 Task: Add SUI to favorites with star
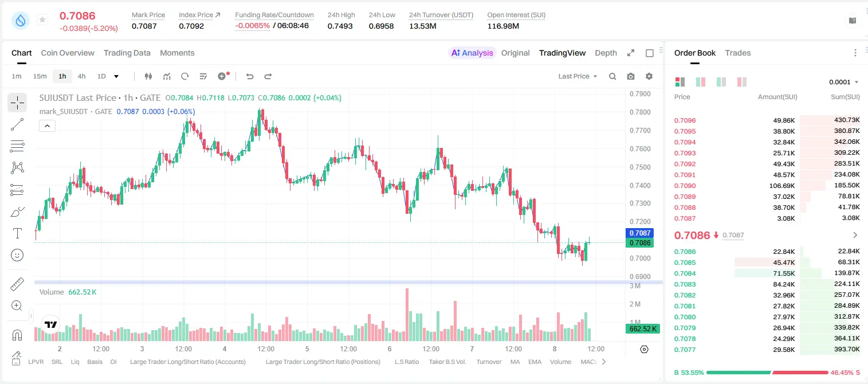42,19
